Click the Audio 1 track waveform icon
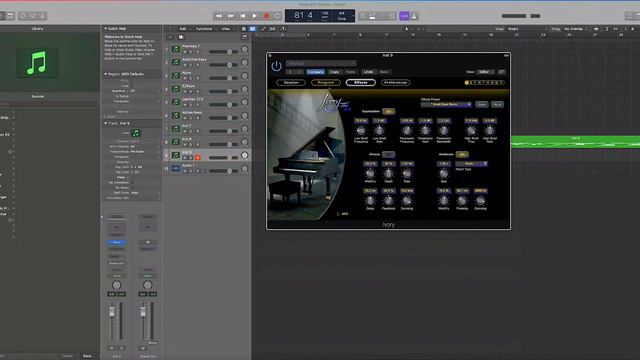Screen dimensions: 640x360 [176, 168]
